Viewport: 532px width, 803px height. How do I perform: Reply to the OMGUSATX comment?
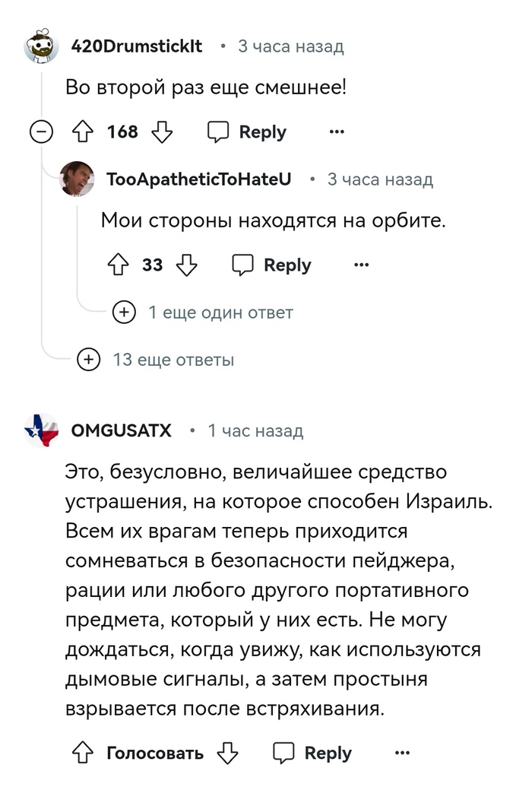click(x=313, y=754)
